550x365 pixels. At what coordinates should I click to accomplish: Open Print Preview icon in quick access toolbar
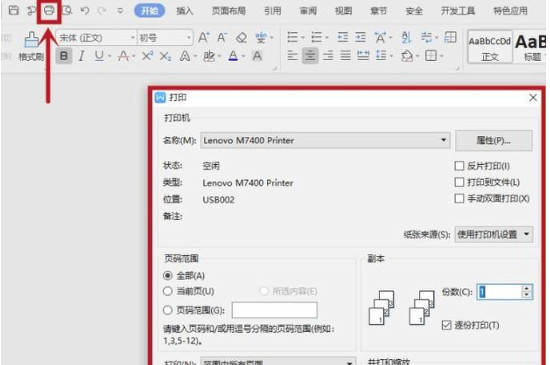pyautogui.click(x=67, y=11)
